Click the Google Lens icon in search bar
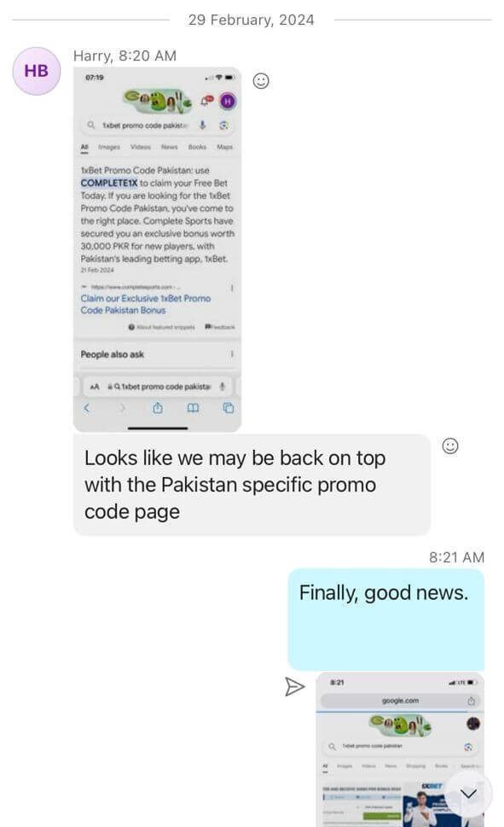504x827 pixels. click(x=223, y=125)
